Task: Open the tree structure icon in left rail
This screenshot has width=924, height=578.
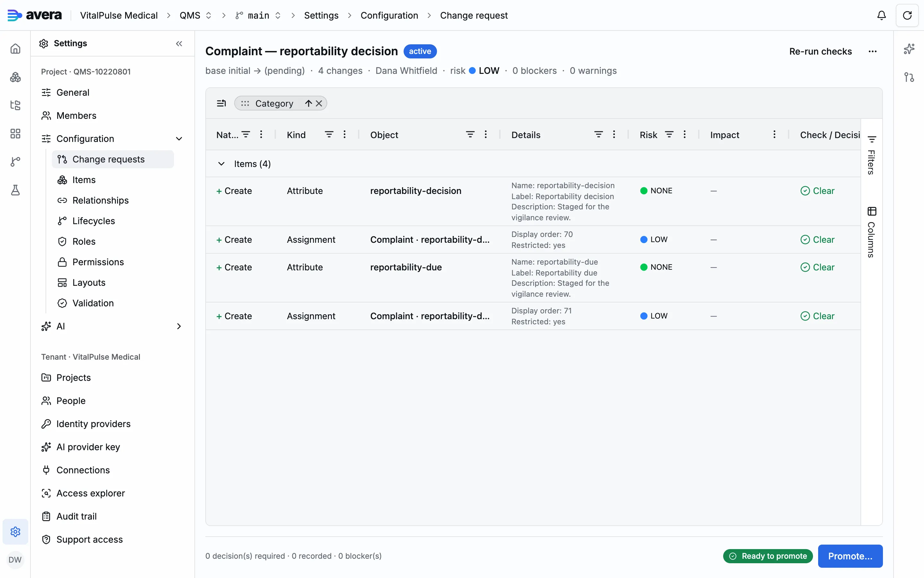Action: (15, 105)
